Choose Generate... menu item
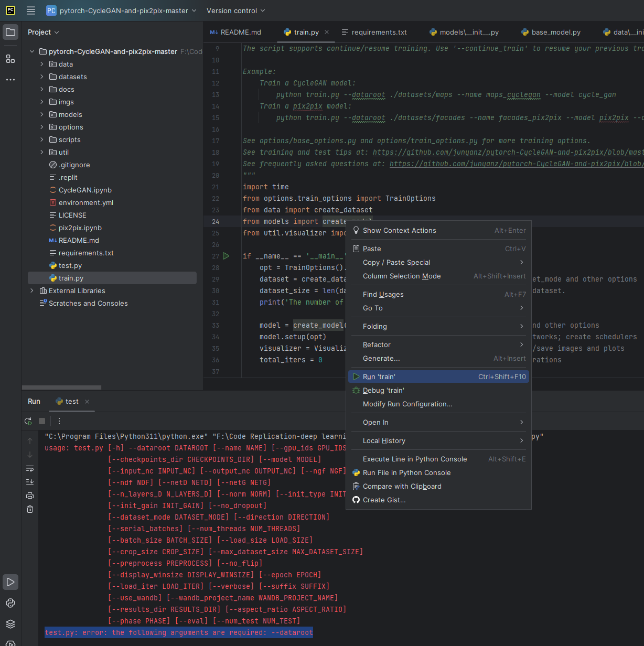The image size is (644, 646). click(x=438, y=358)
